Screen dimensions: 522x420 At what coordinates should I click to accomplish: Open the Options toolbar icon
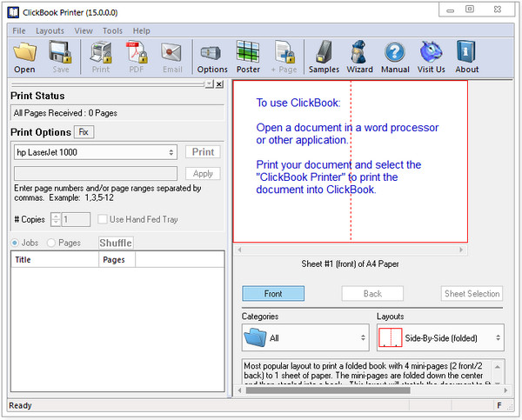pyautogui.click(x=212, y=53)
